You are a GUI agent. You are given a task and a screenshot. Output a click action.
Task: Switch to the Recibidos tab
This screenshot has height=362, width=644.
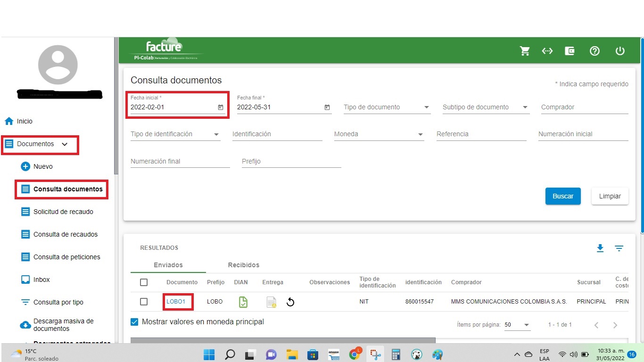tap(243, 265)
